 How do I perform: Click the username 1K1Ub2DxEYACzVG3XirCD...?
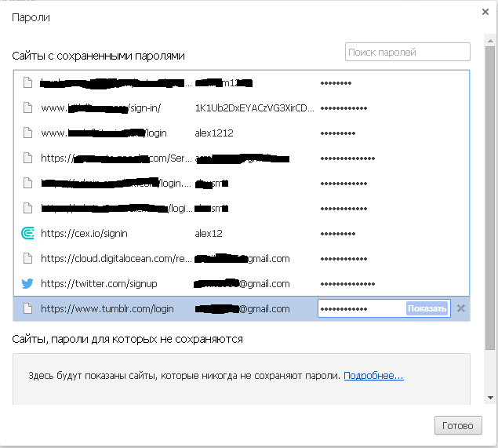pyautogui.click(x=254, y=108)
